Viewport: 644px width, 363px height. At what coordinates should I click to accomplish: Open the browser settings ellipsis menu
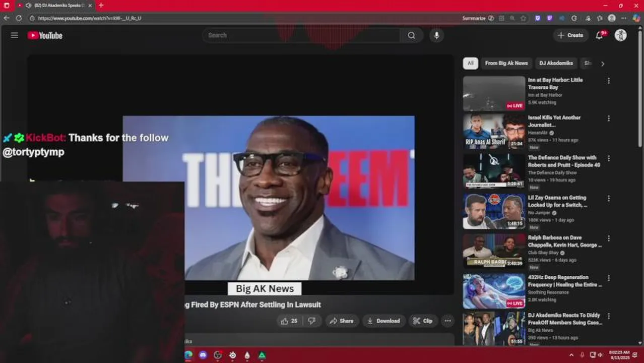pos(624,18)
